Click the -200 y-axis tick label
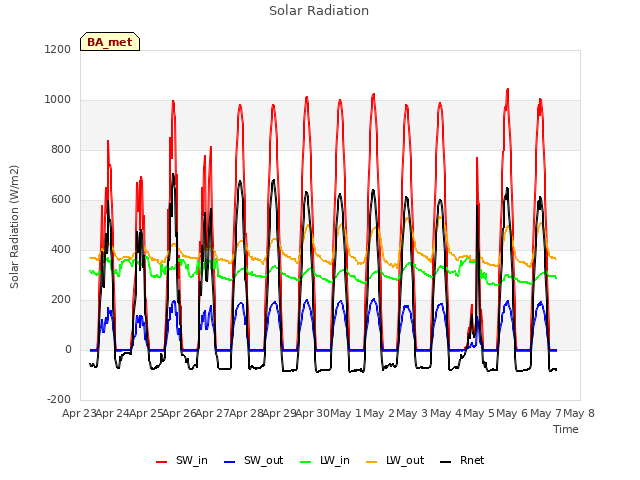Image resolution: width=640 pixels, height=480 pixels. click(x=59, y=400)
